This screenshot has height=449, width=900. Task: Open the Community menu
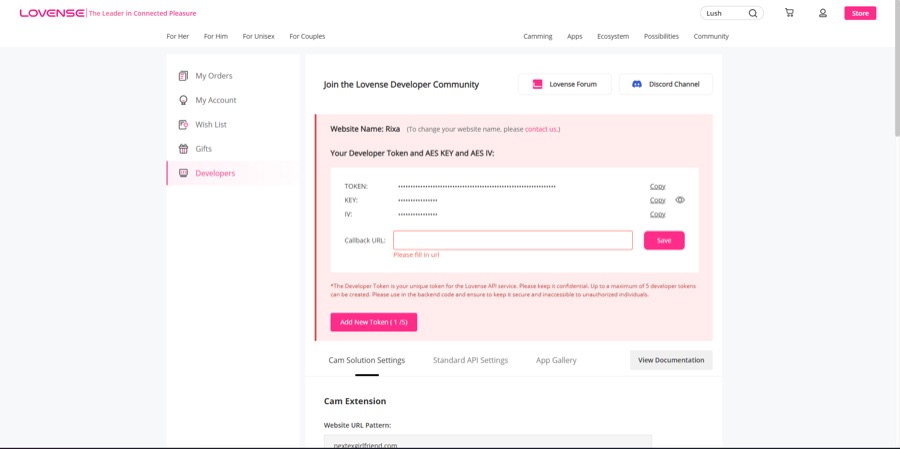click(711, 36)
